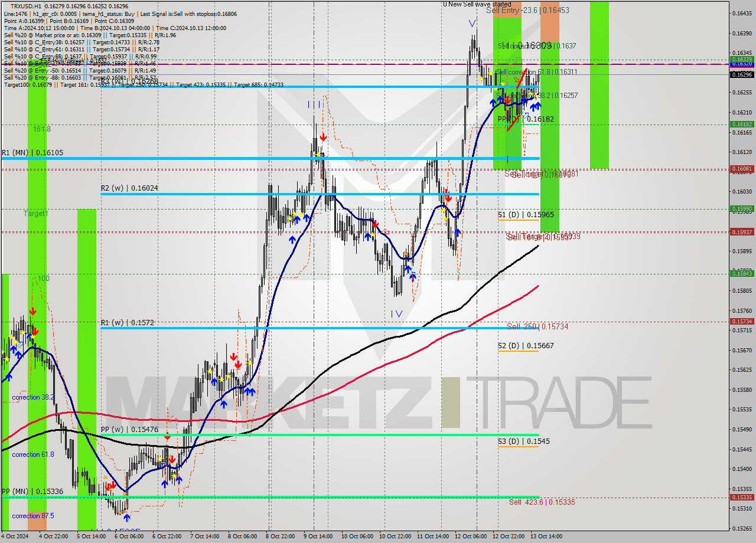
Task: Click the 'PP (D) | 0.16182' pivot label
Action: point(526,119)
